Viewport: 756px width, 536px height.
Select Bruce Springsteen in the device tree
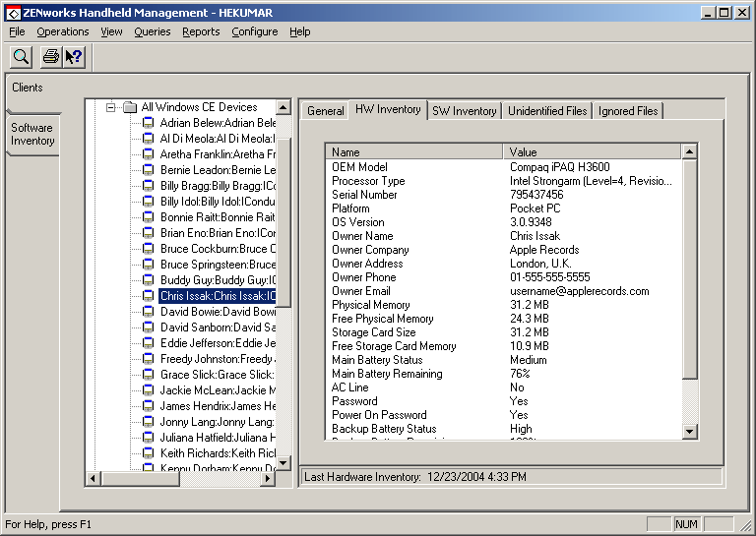pos(218,265)
